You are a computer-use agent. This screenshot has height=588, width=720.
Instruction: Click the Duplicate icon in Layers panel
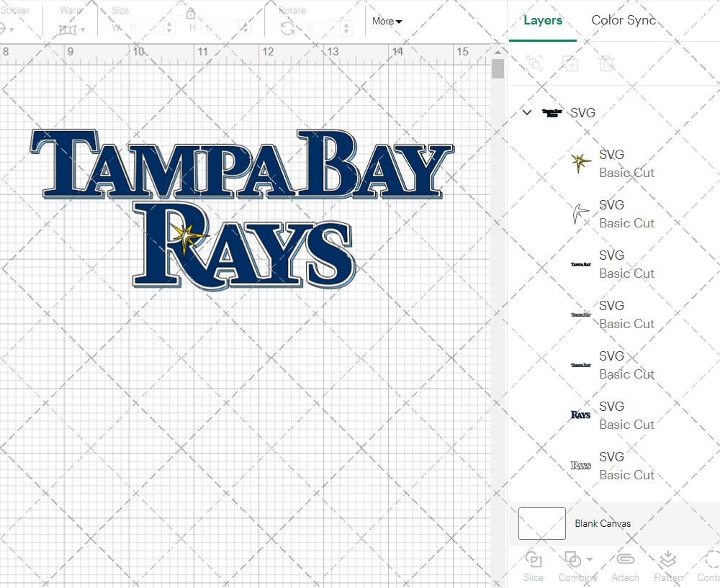570,63
